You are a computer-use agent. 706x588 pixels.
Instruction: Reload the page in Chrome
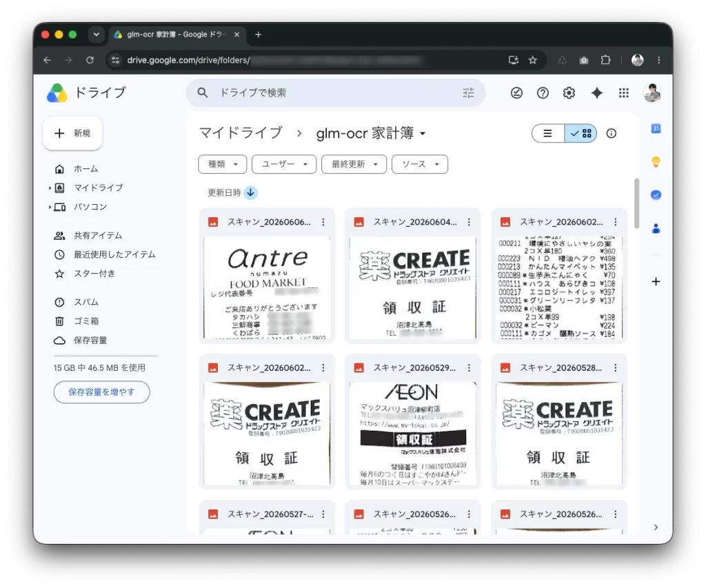(90, 60)
